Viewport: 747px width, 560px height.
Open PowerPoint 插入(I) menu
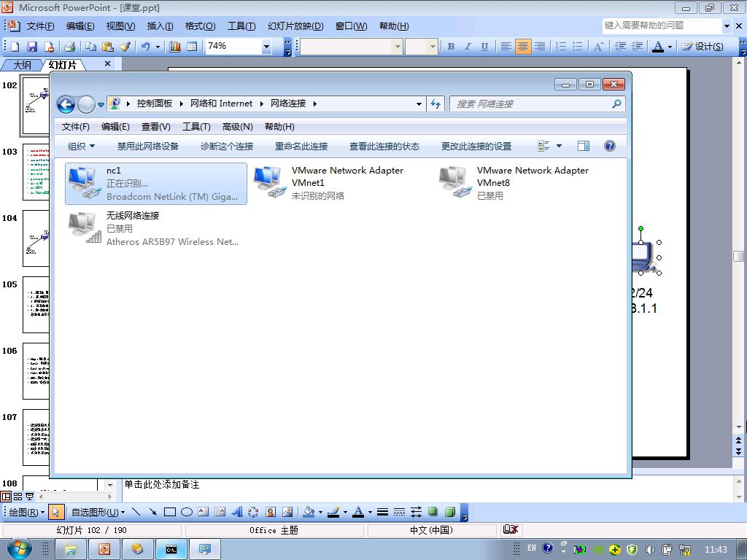(160, 26)
